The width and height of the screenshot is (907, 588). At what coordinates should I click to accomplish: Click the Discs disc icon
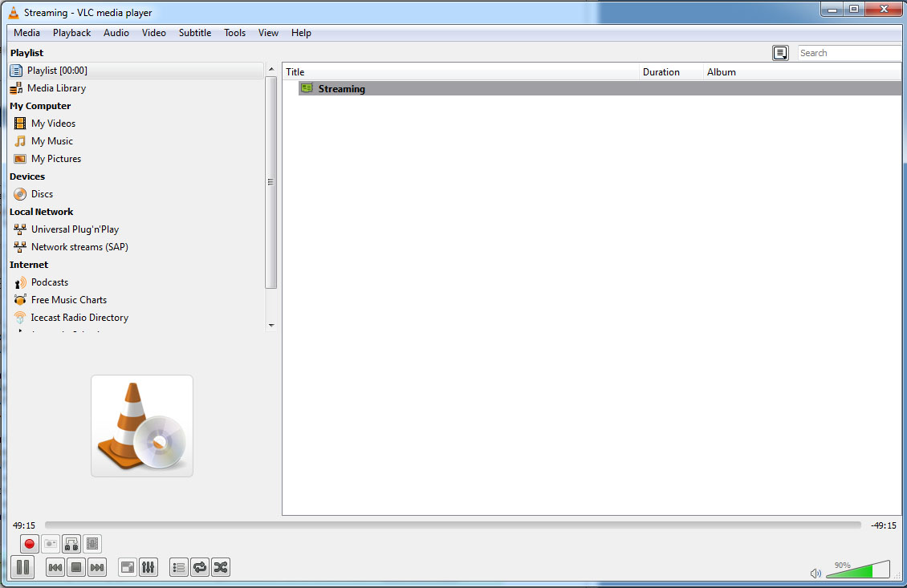coord(20,193)
